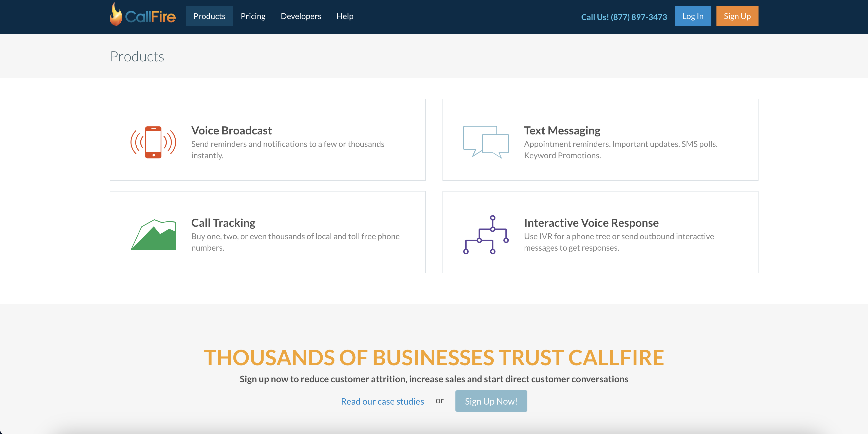The image size is (868, 434).
Task: Click 'Use IVR for a phone tree' text
Action: click(x=619, y=242)
